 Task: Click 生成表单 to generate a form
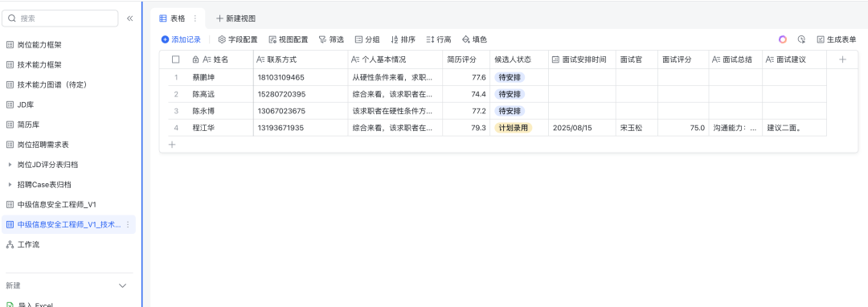tap(837, 40)
